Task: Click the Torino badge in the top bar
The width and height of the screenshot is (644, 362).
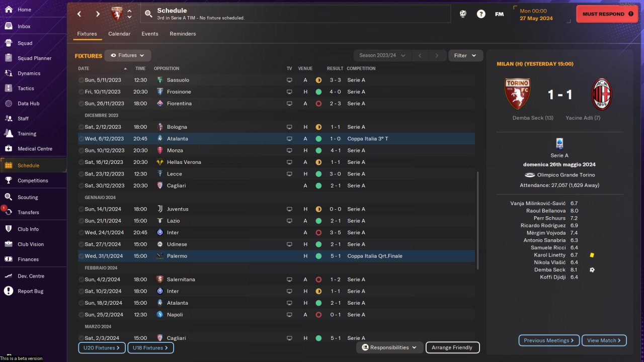Action: point(117,14)
